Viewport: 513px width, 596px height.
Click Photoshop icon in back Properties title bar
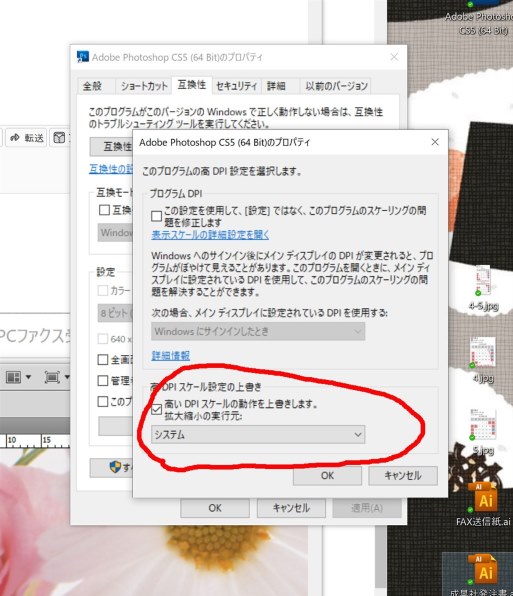pos(82,57)
